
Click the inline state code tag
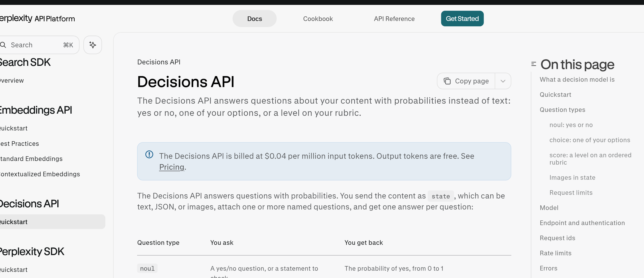[441, 196]
